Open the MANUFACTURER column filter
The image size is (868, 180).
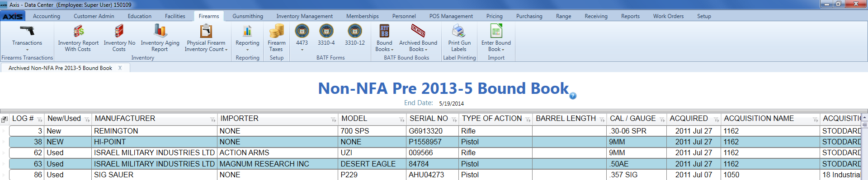[x=212, y=120]
